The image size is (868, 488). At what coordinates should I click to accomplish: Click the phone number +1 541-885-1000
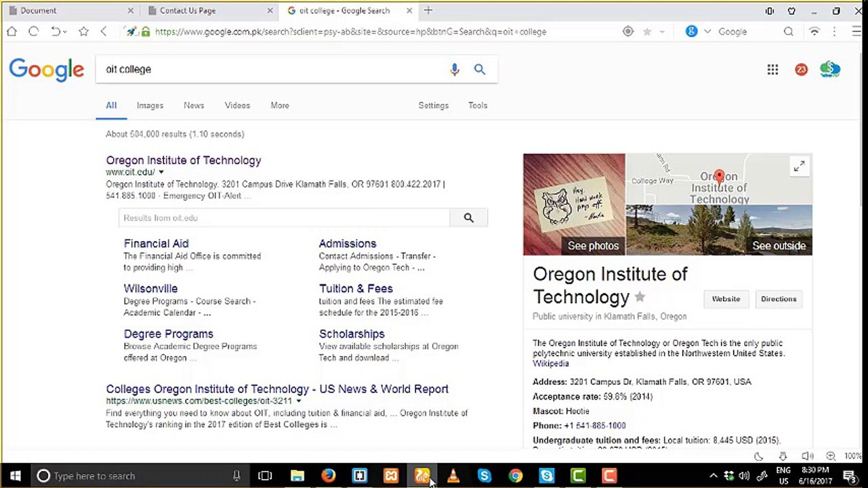click(595, 426)
